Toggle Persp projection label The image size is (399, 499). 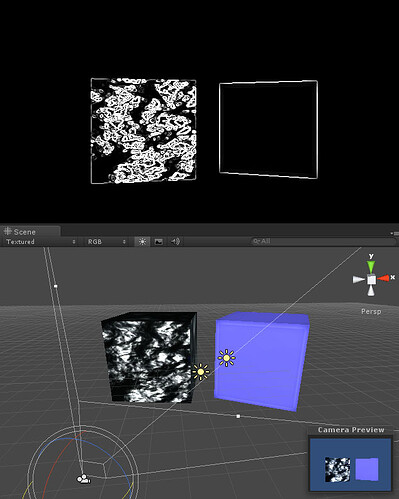point(371,311)
